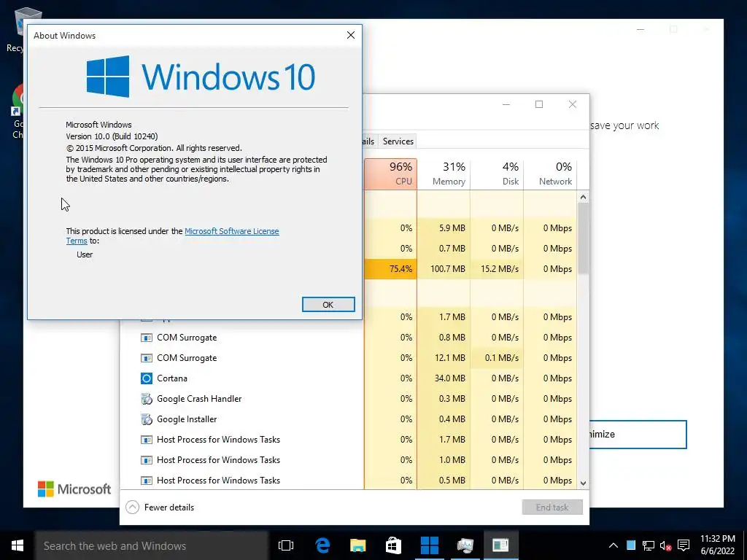
Task: Click OK in the About Windows dialog
Action: click(x=328, y=305)
